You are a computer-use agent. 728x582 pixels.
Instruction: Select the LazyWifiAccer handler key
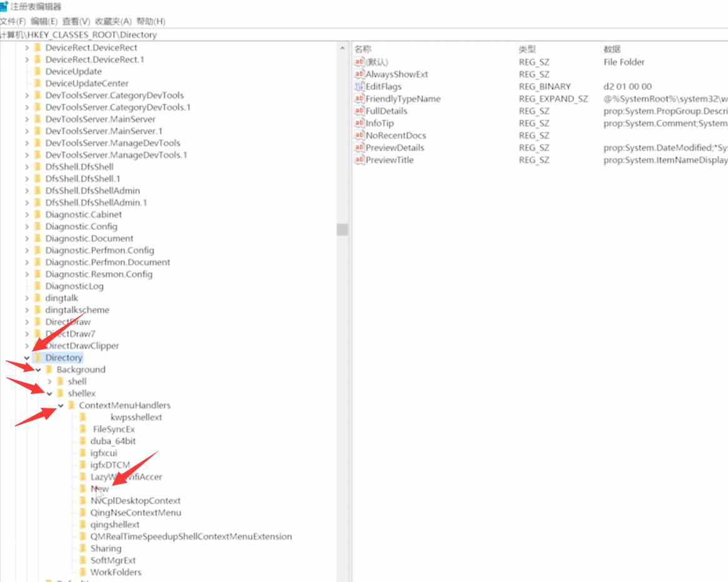point(126,477)
